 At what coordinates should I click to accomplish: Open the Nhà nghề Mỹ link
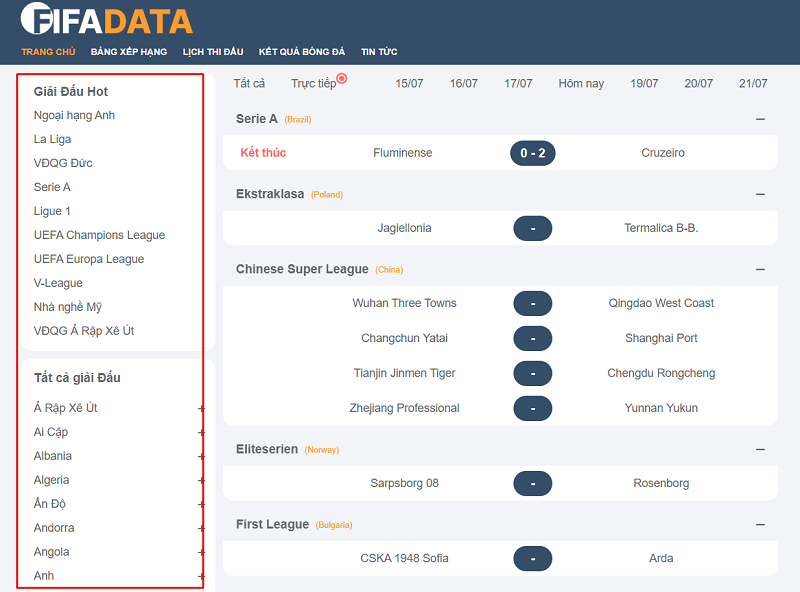[68, 307]
